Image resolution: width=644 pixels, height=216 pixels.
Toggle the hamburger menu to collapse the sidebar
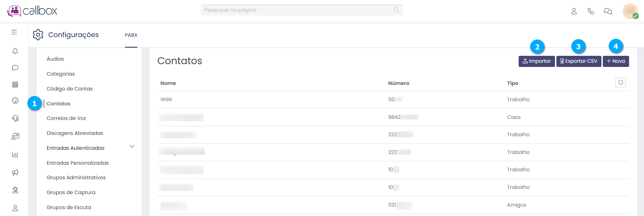click(14, 32)
